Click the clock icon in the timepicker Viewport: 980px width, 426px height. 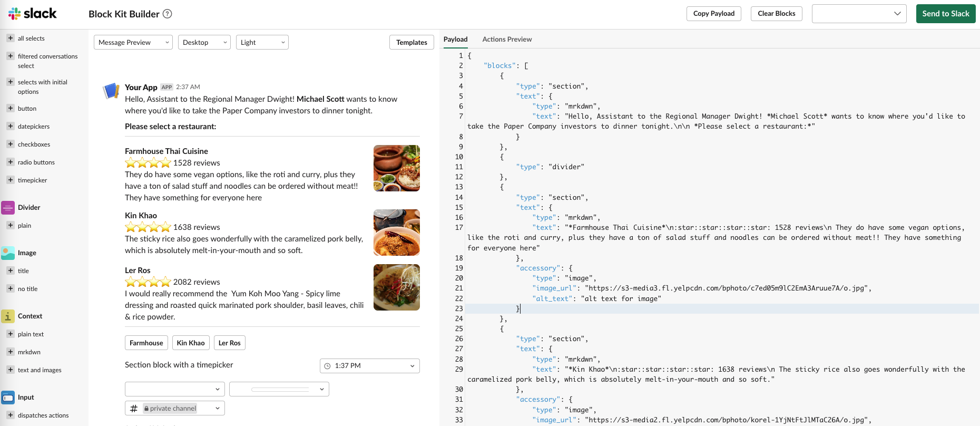pos(327,366)
